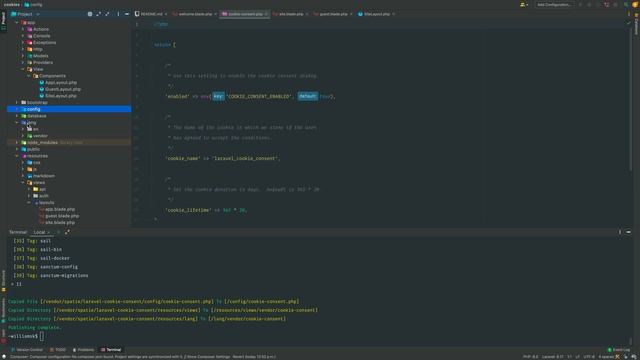Open the README.md editor tab
The width and height of the screenshot is (640, 360).
(x=151, y=14)
